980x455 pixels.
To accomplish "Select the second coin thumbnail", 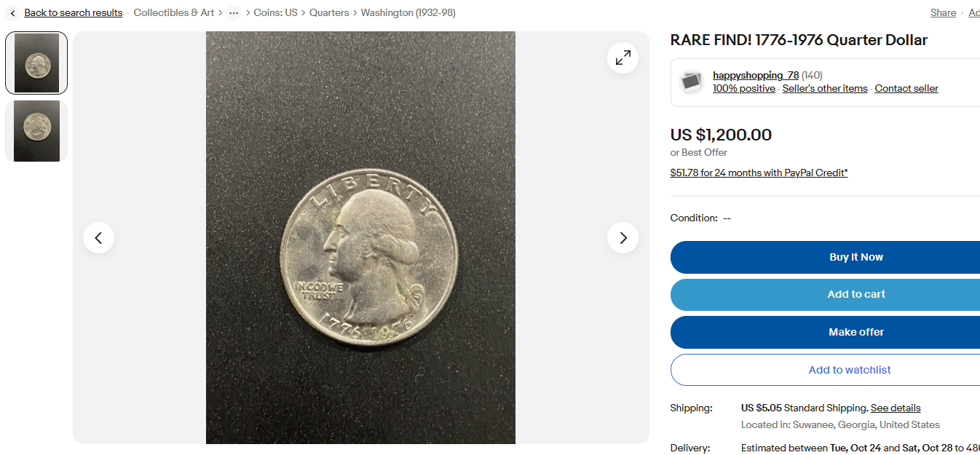I will point(36,131).
